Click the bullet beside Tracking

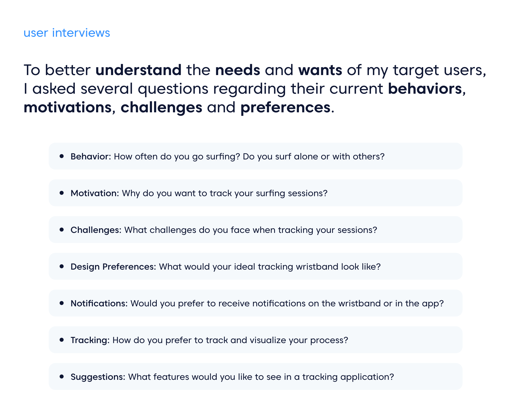[62, 340]
